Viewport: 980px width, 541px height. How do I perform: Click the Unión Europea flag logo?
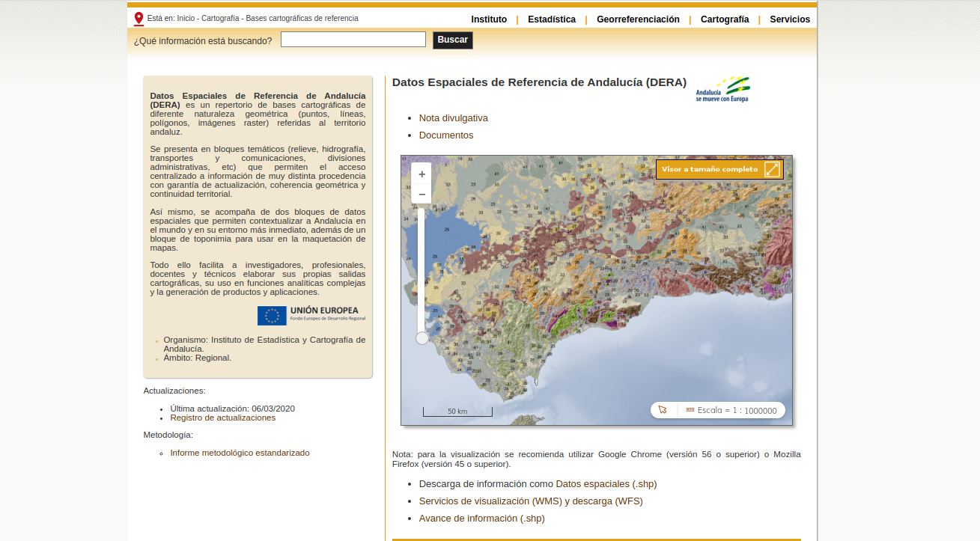272,316
